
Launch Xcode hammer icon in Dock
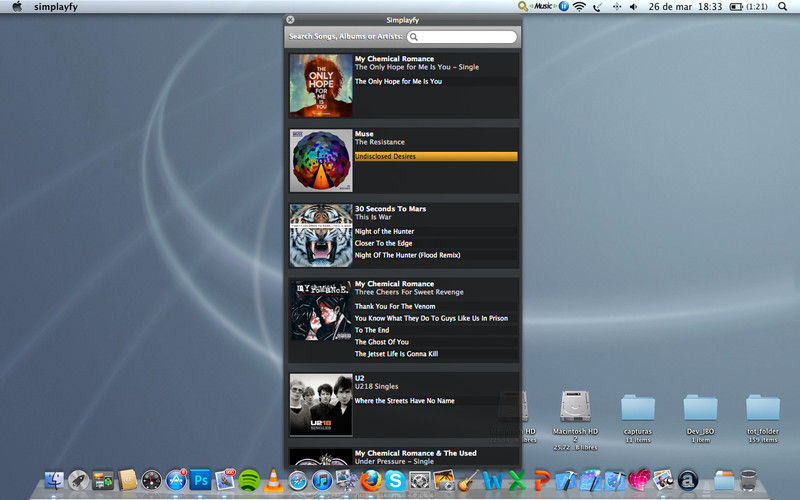[x=566, y=481]
